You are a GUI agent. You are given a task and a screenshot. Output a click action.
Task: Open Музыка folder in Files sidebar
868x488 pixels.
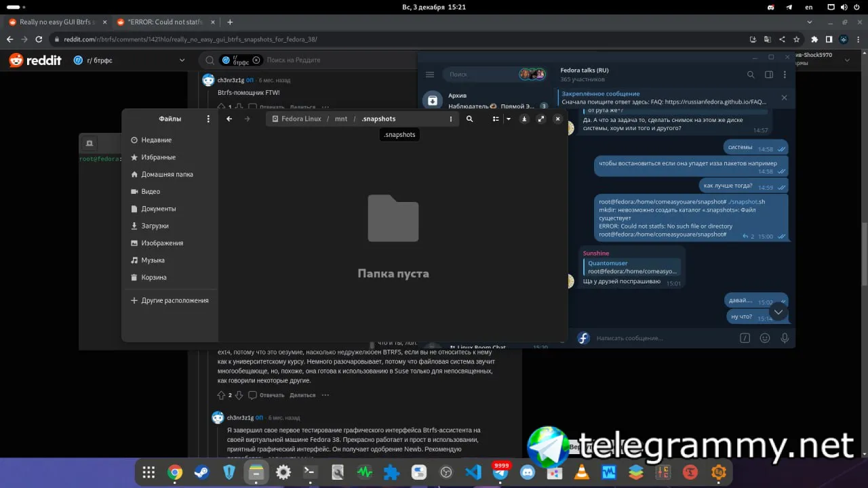click(x=170, y=260)
